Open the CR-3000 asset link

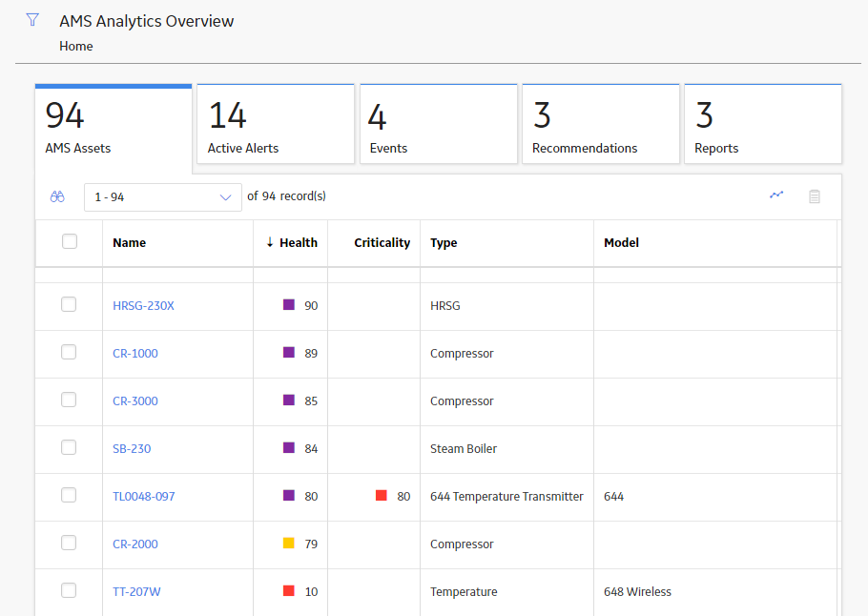tap(135, 400)
